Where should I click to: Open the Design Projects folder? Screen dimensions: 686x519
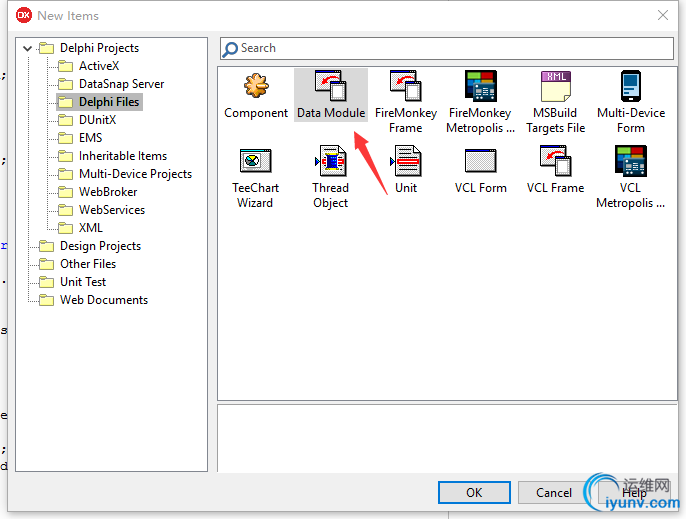pyautogui.click(x=90, y=246)
